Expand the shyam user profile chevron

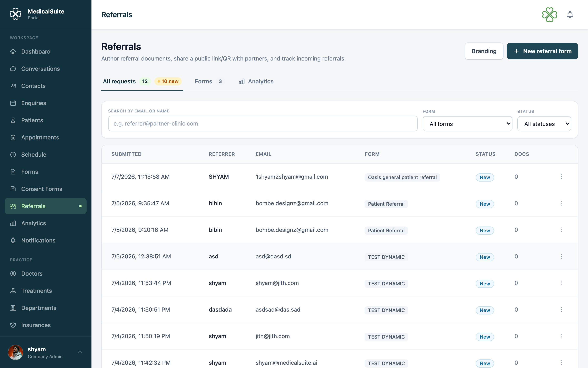(x=80, y=352)
